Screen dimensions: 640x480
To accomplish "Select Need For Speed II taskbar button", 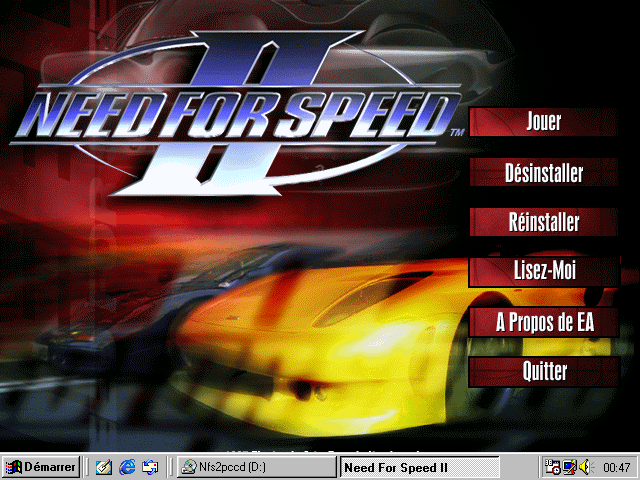I will [x=420, y=467].
